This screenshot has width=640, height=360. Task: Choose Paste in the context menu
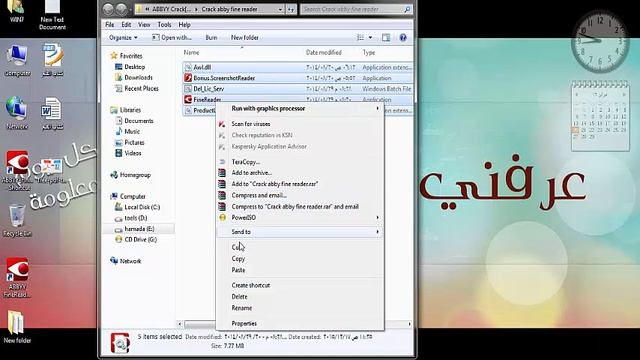(300, 270)
